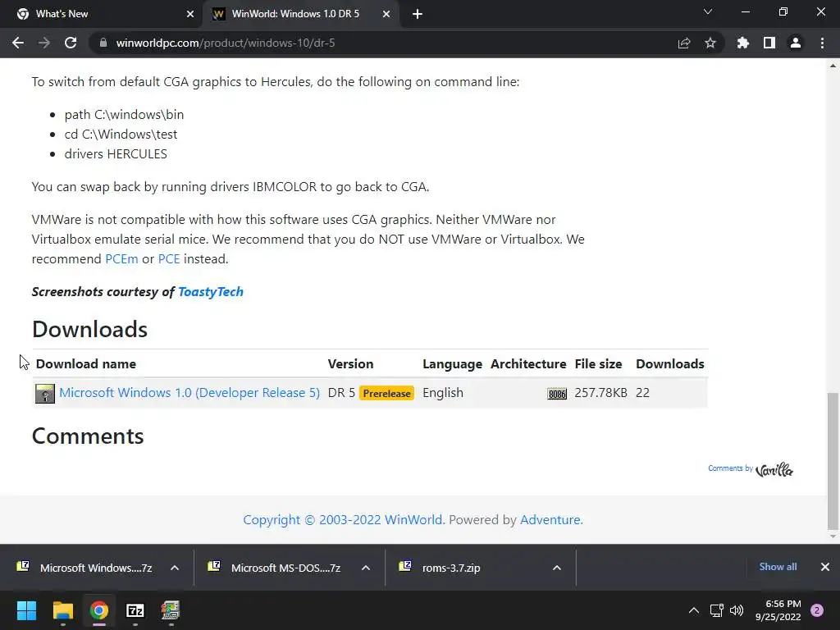View site info via the lock icon
Image resolution: width=840 pixels, height=630 pixels.
click(x=103, y=43)
